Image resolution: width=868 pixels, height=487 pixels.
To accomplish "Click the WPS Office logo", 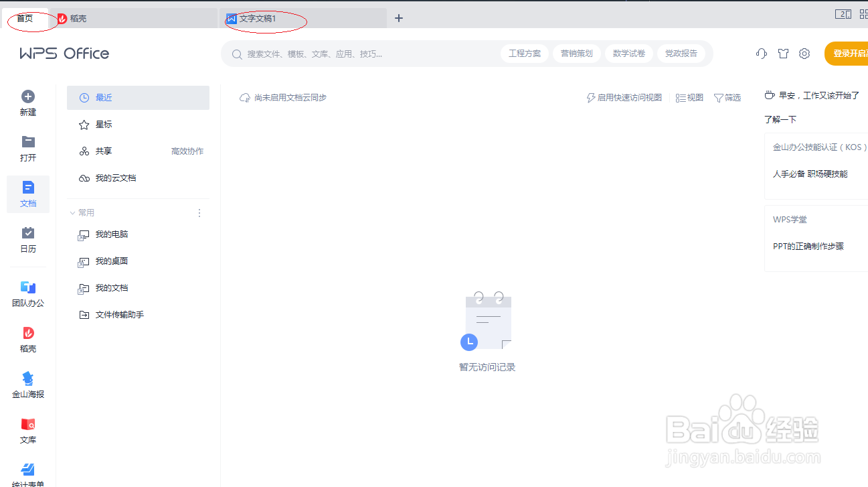I will click(64, 54).
